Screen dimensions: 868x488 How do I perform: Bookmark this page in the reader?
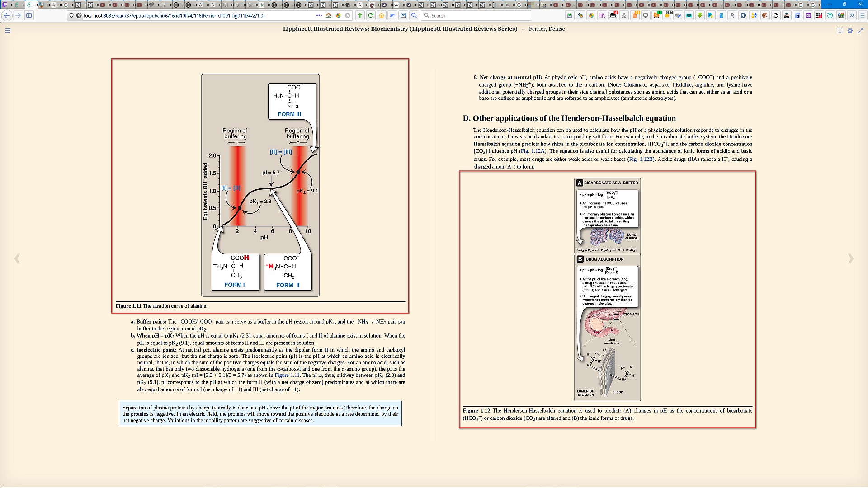tap(840, 31)
